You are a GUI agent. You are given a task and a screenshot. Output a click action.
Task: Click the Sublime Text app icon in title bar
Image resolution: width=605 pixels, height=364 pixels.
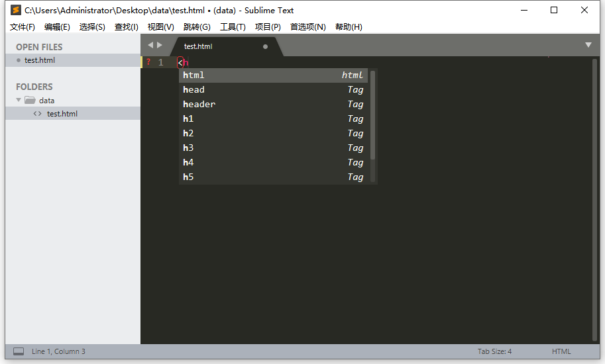click(x=16, y=10)
